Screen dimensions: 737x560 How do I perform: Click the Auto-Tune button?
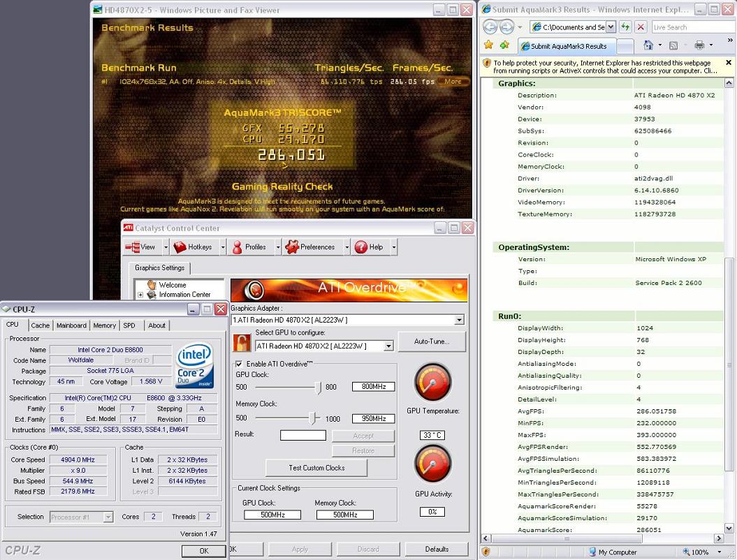pyautogui.click(x=432, y=341)
